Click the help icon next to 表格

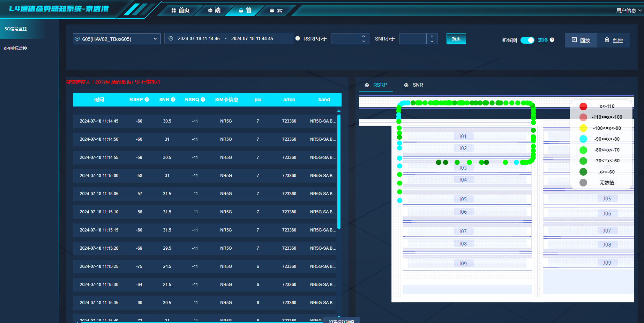point(552,40)
